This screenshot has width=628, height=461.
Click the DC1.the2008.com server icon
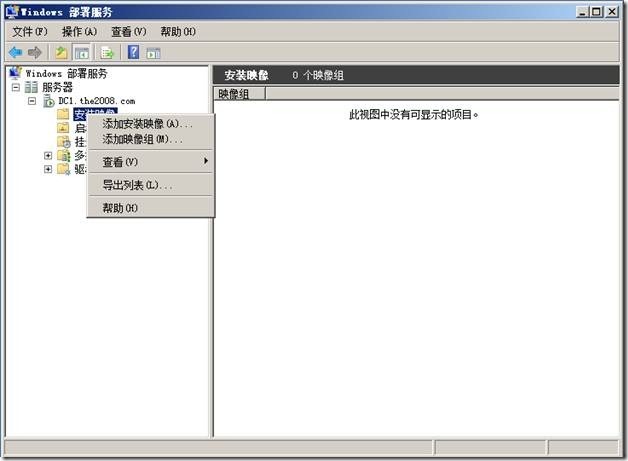click(49, 101)
